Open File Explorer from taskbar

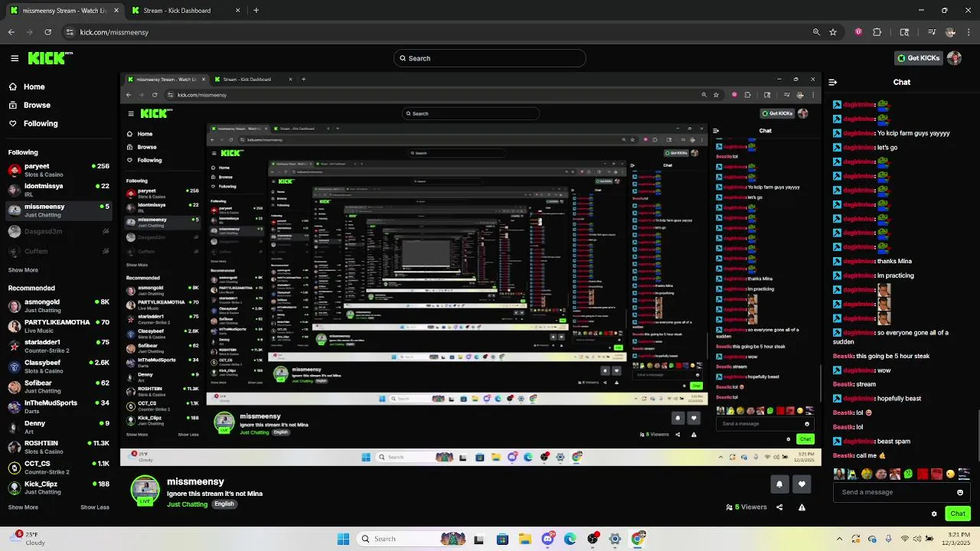525,539
